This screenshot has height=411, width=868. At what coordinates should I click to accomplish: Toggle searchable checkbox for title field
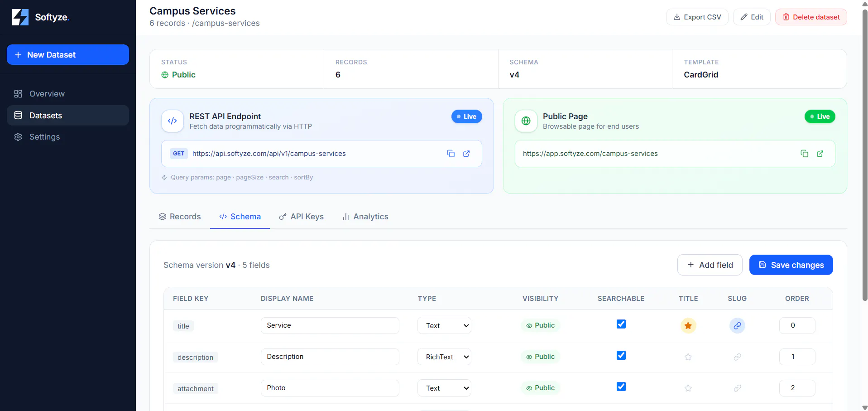[621, 324]
